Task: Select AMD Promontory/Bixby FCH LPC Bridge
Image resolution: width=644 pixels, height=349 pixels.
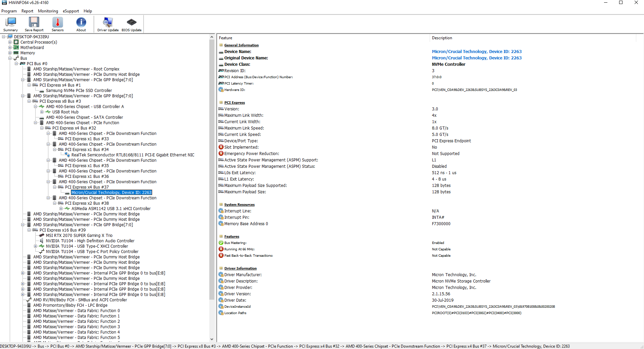Action: 70,305
